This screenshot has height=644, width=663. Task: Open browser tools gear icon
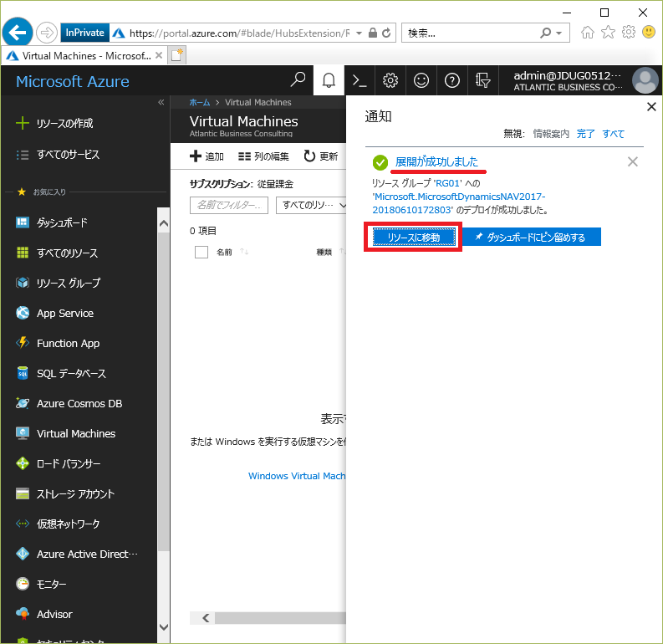(x=629, y=32)
